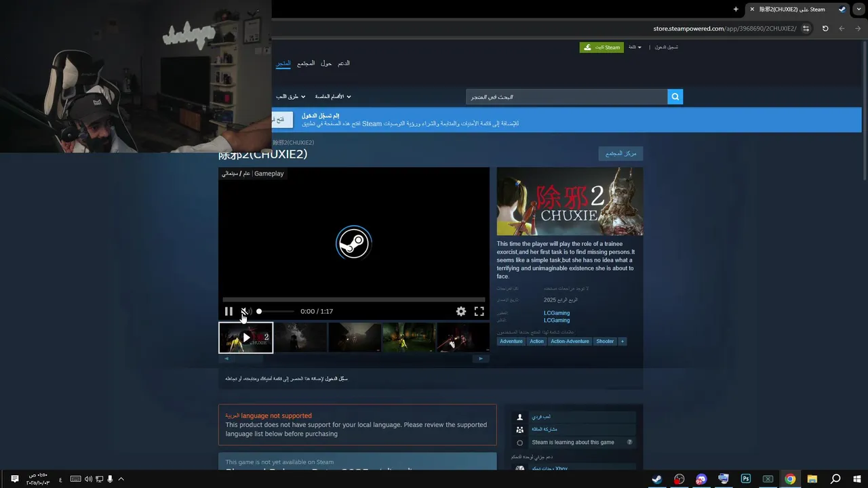Click the green Install Steam button
This screenshot has width=868, height=488.
[x=601, y=47]
